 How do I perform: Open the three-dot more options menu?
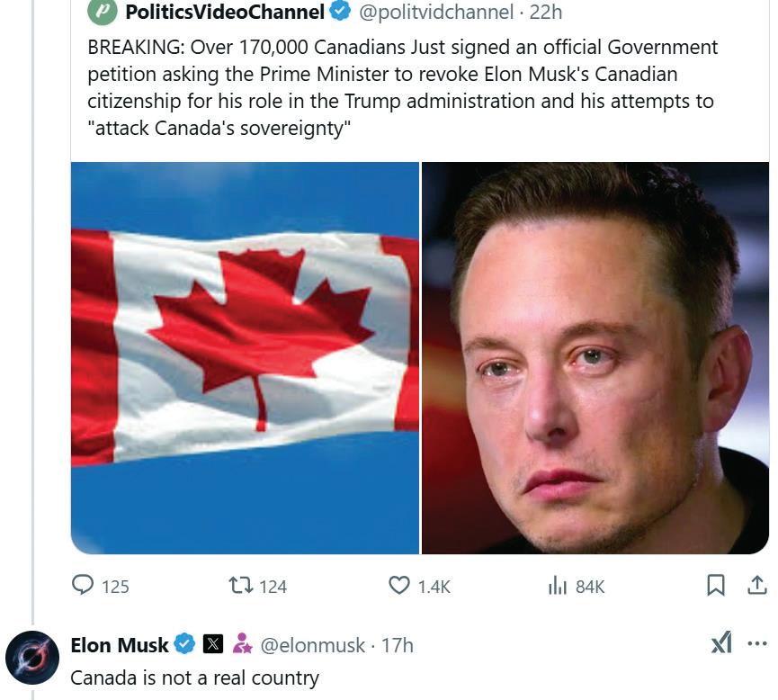757,643
